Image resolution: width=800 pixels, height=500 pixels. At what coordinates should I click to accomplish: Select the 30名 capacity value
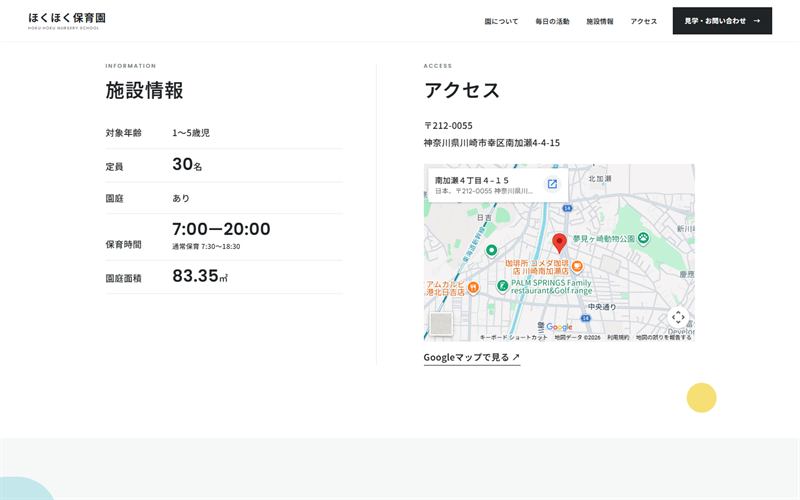click(187, 164)
